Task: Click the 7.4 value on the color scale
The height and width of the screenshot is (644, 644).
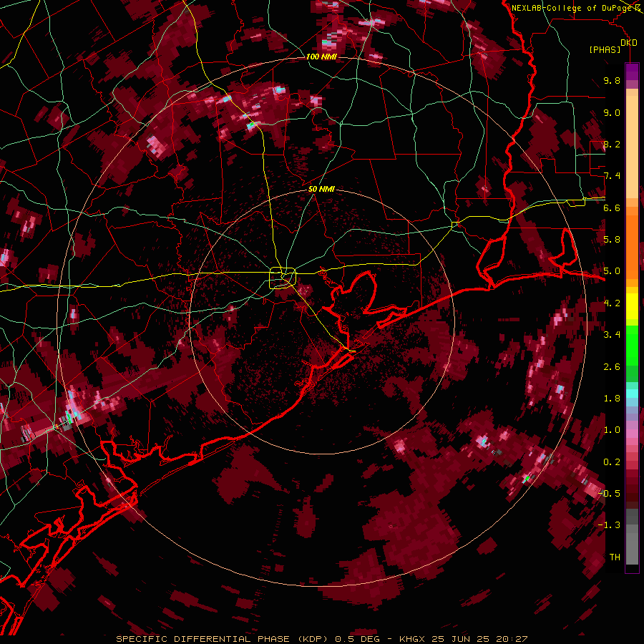Action: (x=612, y=176)
